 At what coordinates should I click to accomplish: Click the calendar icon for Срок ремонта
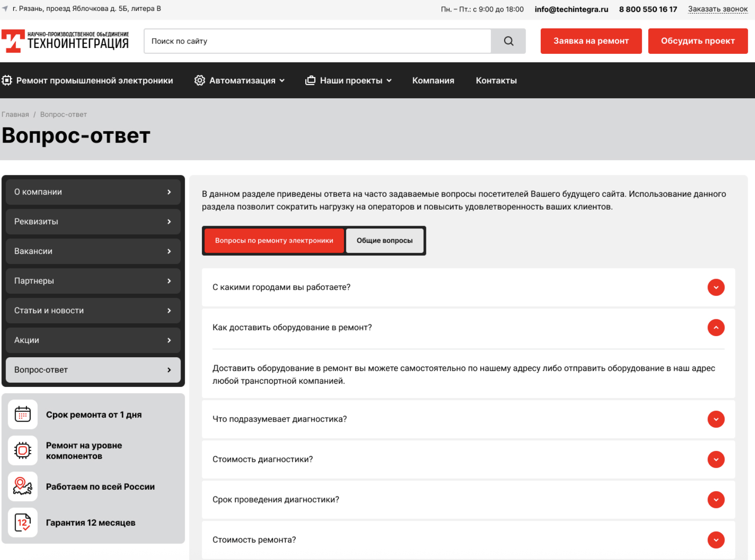(x=23, y=414)
